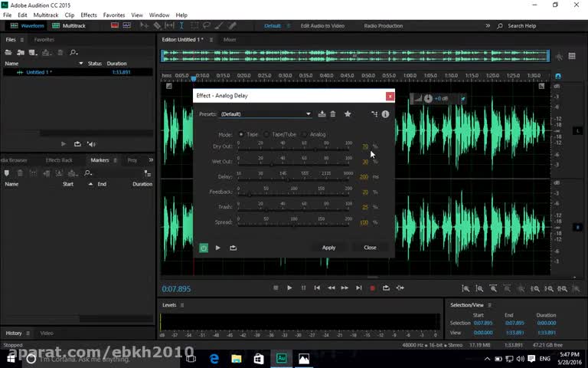Select Analog mode radio button
Screen dimensions: 588x368
[305, 134]
